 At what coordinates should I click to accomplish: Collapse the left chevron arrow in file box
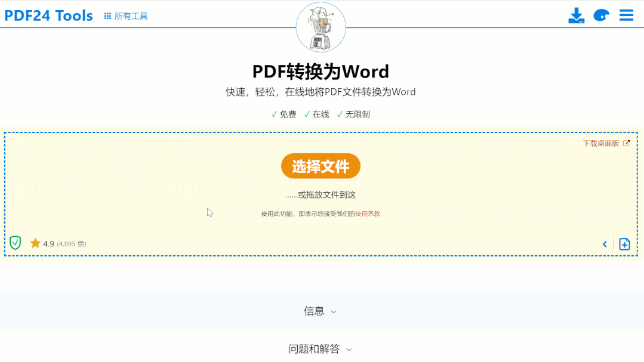605,244
